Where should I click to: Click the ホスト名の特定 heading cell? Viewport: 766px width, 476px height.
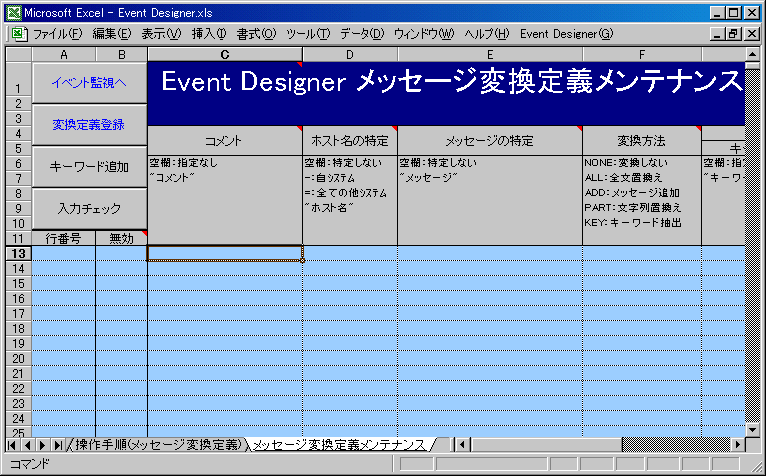pyautogui.click(x=350, y=141)
